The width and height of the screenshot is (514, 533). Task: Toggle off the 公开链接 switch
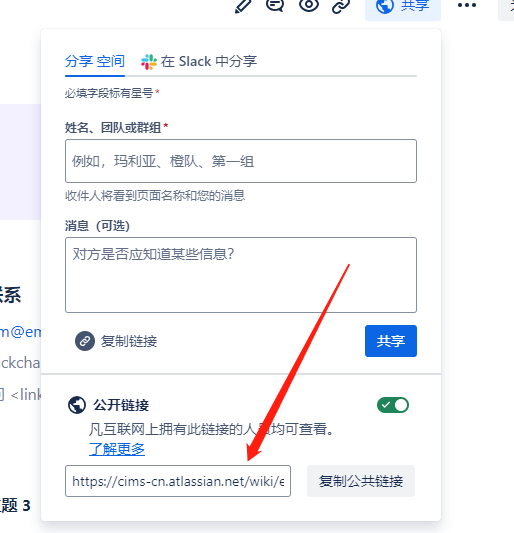point(393,405)
